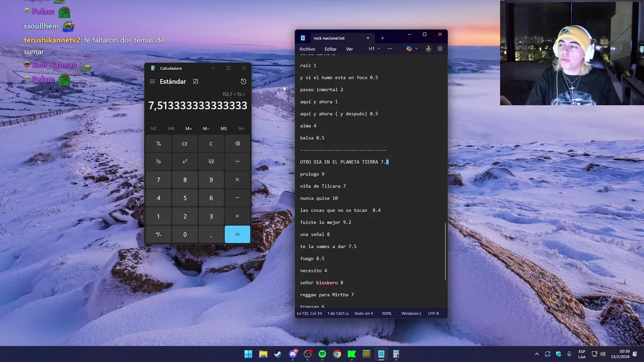Screen dimensions: 644x362
Task: Click the backspace key in Calculator
Action: pos(237,144)
